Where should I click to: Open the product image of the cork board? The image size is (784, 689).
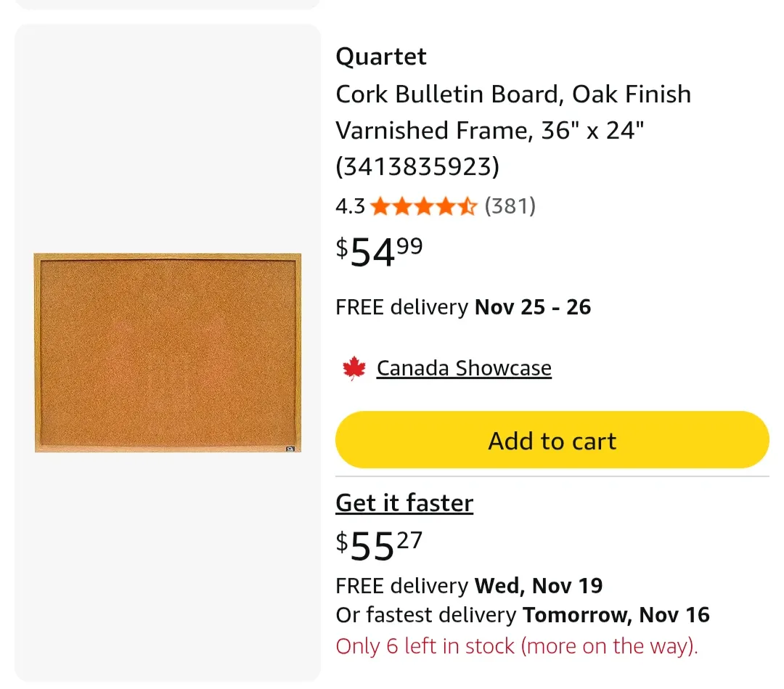click(x=167, y=353)
